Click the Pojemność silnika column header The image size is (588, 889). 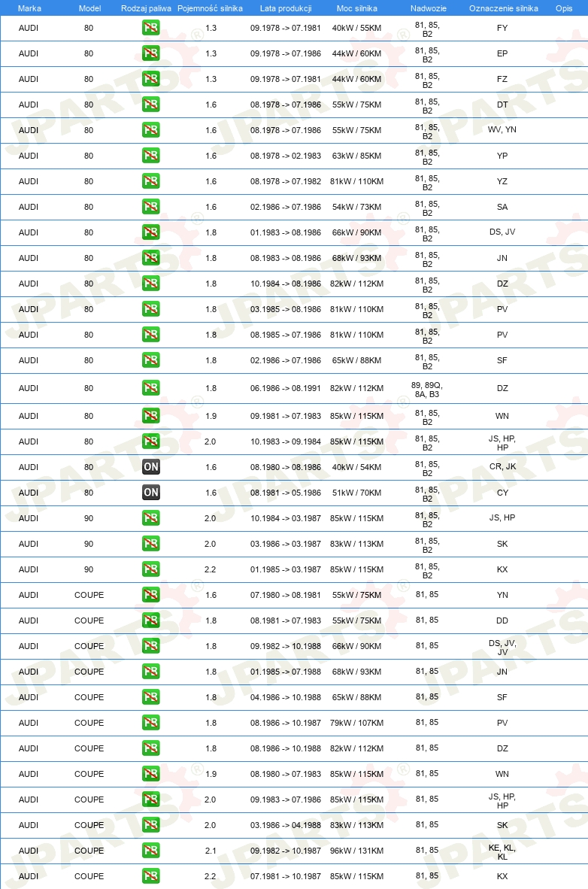pyautogui.click(x=210, y=8)
